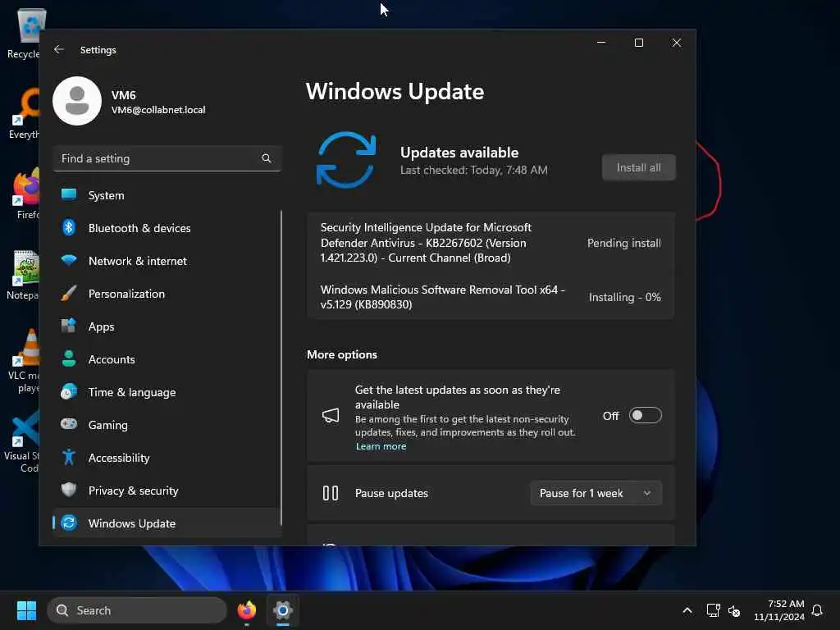The image size is (840, 630).
Task: Toggle Get the latest updates switch on
Action: pyautogui.click(x=645, y=415)
